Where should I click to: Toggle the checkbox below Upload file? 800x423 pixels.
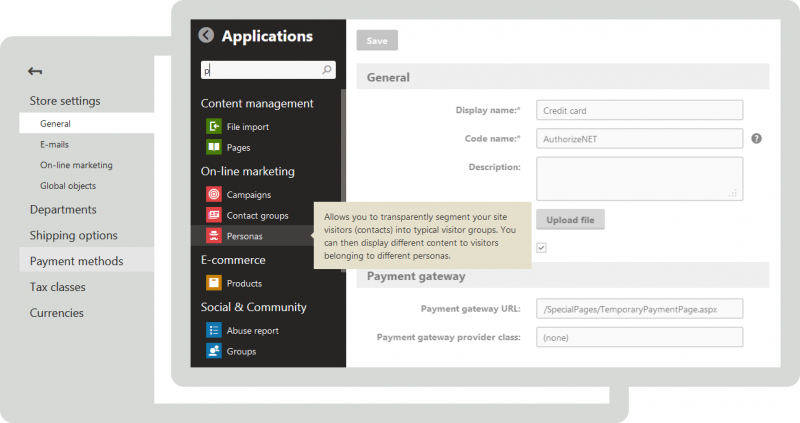point(541,247)
